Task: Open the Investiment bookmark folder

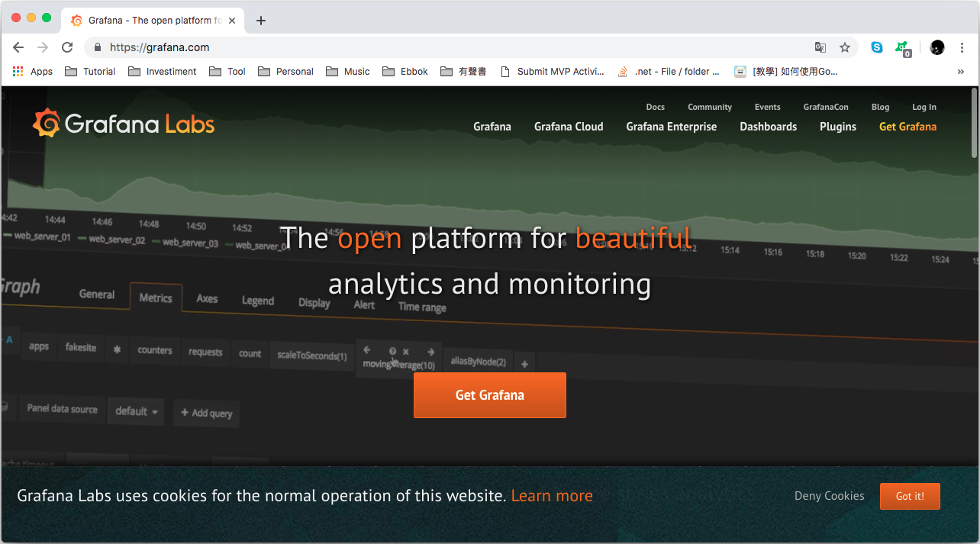Action: click(x=162, y=72)
